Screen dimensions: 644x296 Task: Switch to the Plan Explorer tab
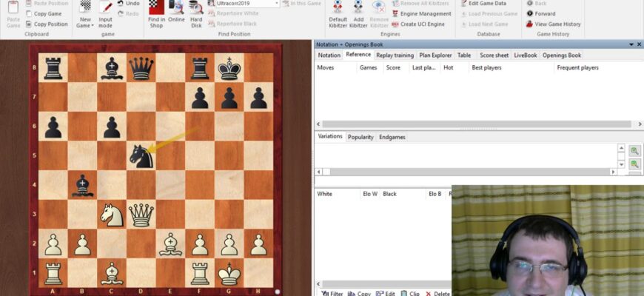435,55
